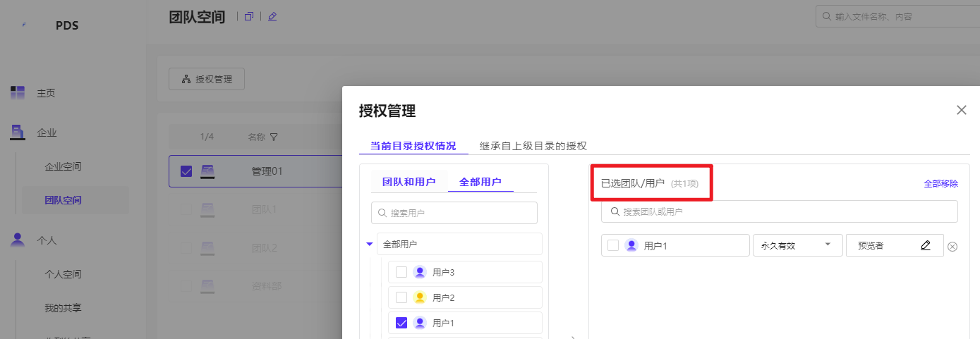The height and width of the screenshot is (339, 980).
Task: Select the 团队和用户 tab
Action: tap(409, 182)
